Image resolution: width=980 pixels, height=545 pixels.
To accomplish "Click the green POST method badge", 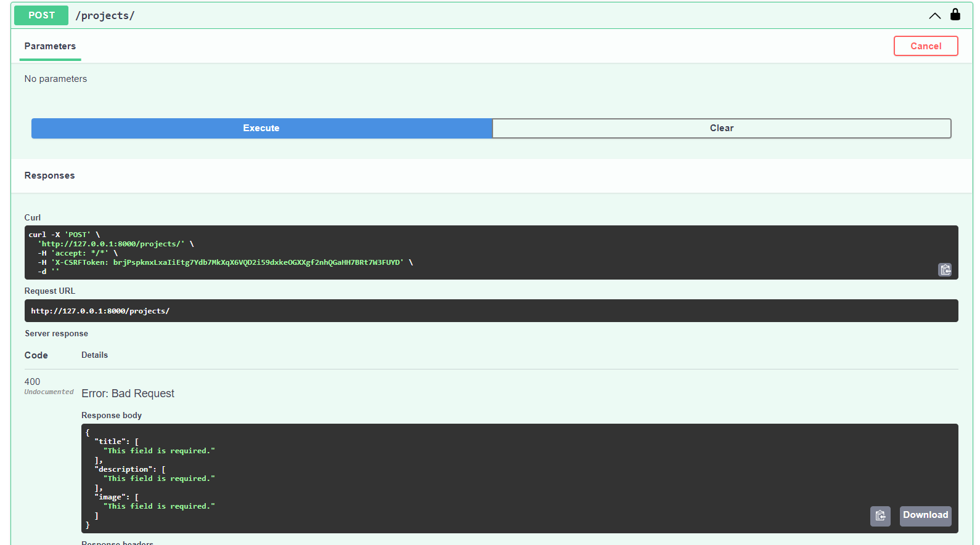I will [41, 15].
